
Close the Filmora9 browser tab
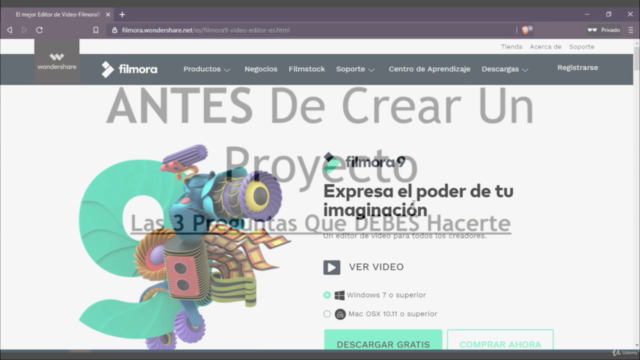click(108, 15)
